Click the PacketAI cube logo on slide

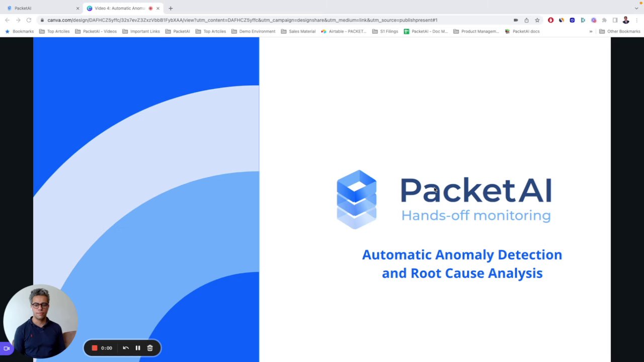357,200
